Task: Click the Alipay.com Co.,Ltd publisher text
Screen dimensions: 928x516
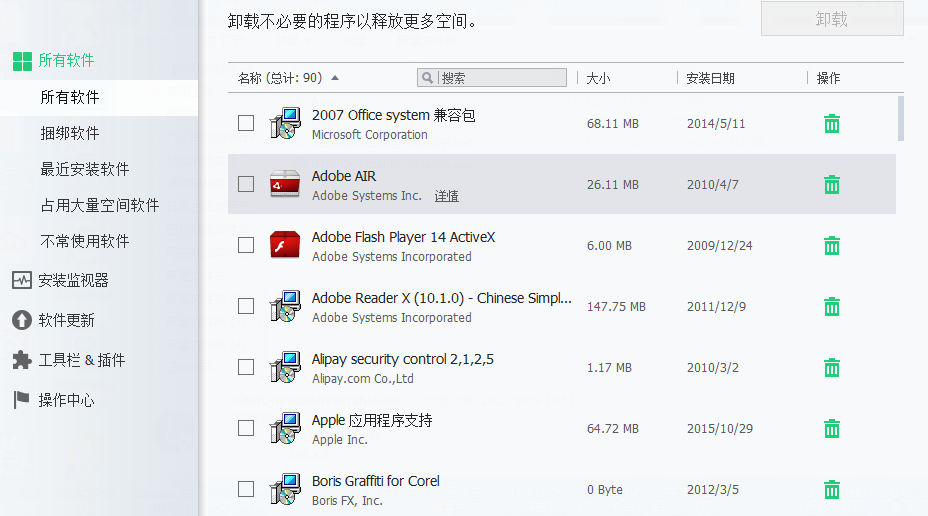Action: point(363,379)
